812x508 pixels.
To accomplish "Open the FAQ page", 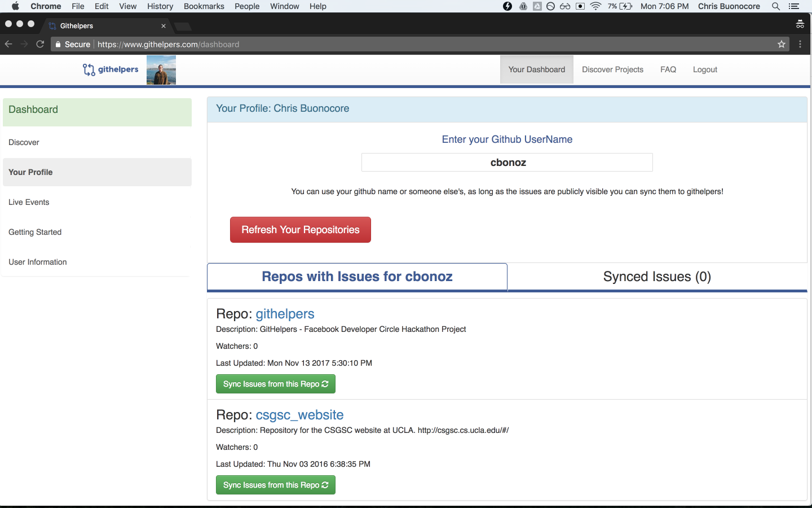I will click(668, 69).
